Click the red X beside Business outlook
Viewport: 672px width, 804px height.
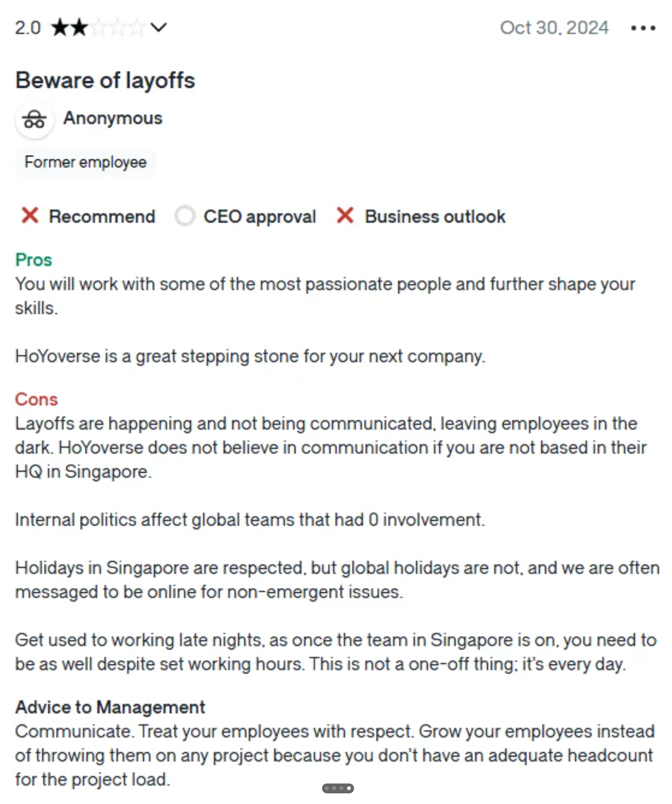click(345, 215)
